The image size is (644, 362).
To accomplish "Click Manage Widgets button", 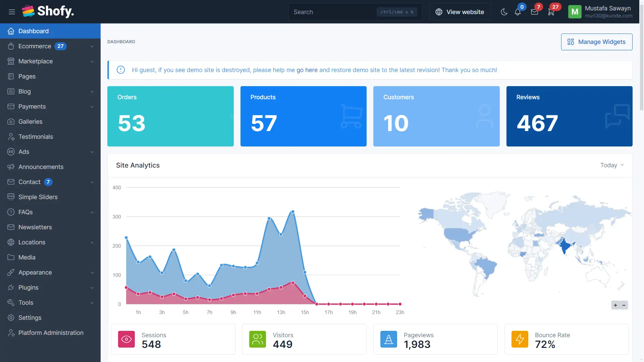I will point(596,42).
